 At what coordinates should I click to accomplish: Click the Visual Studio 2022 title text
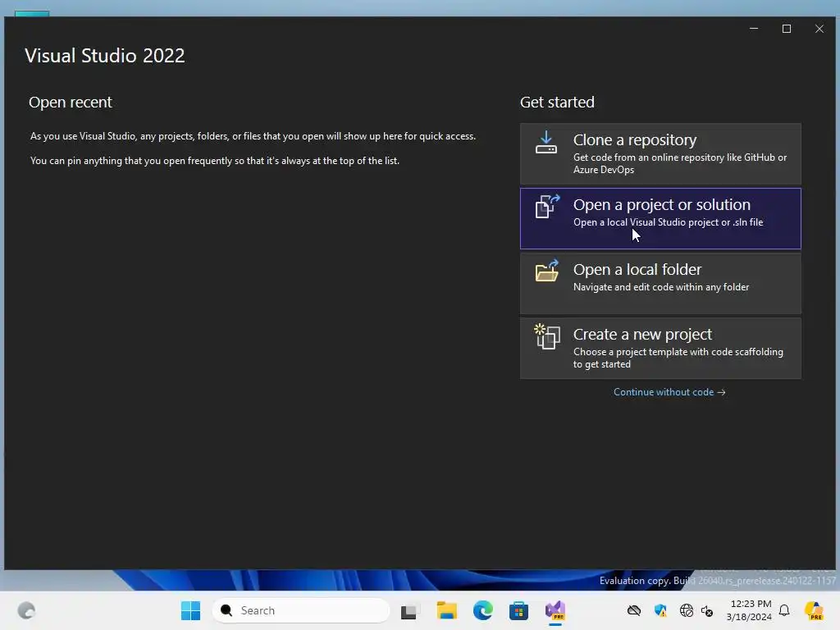(104, 56)
